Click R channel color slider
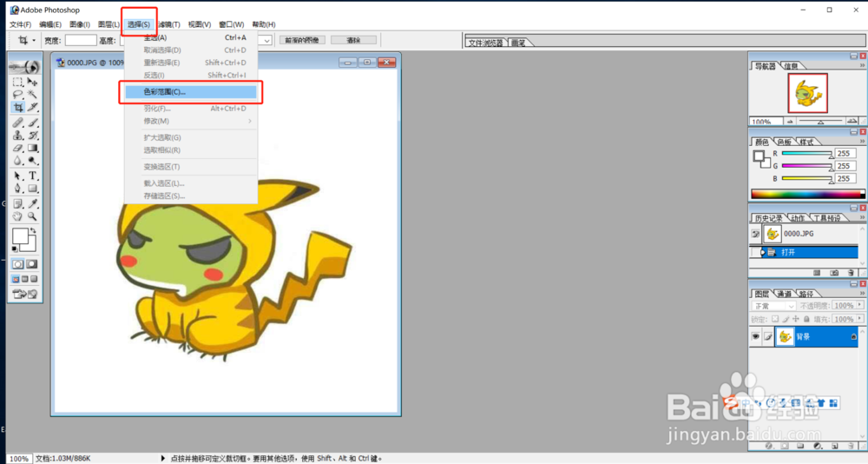Image resolution: width=868 pixels, height=464 pixels. (806, 154)
